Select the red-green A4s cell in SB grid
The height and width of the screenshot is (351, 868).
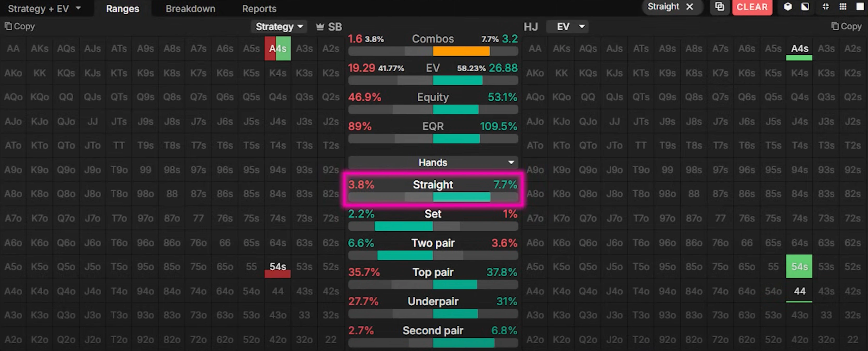[x=278, y=49]
